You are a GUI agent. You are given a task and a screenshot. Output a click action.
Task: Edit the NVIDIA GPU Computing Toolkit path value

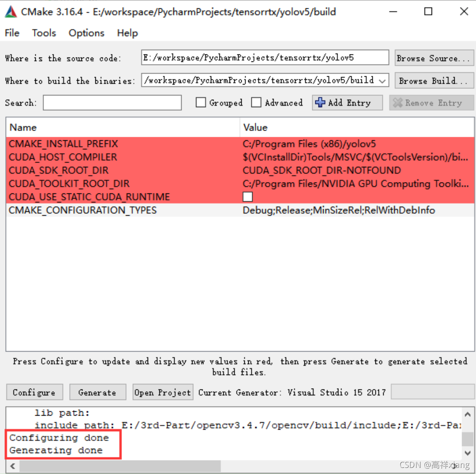355,184
